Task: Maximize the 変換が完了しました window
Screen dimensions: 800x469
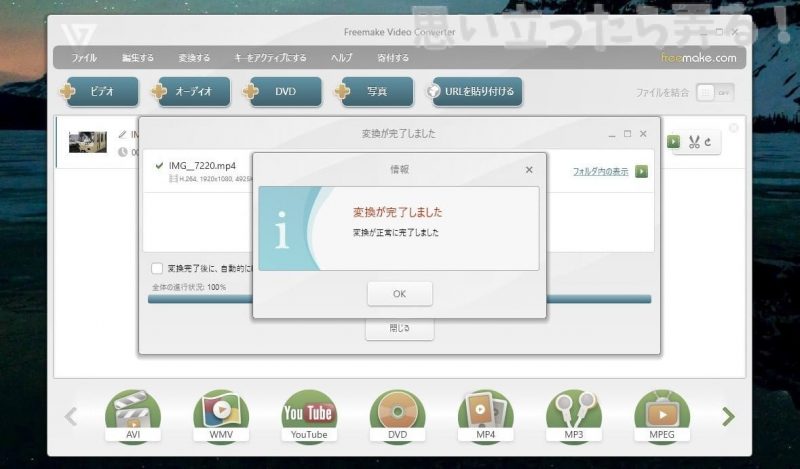Action: [x=628, y=134]
